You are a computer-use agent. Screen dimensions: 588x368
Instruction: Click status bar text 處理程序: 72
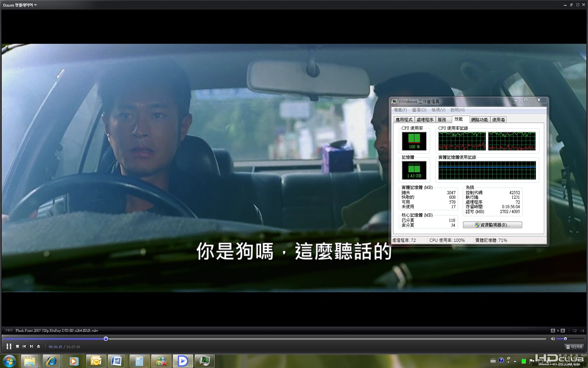tap(404, 240)
